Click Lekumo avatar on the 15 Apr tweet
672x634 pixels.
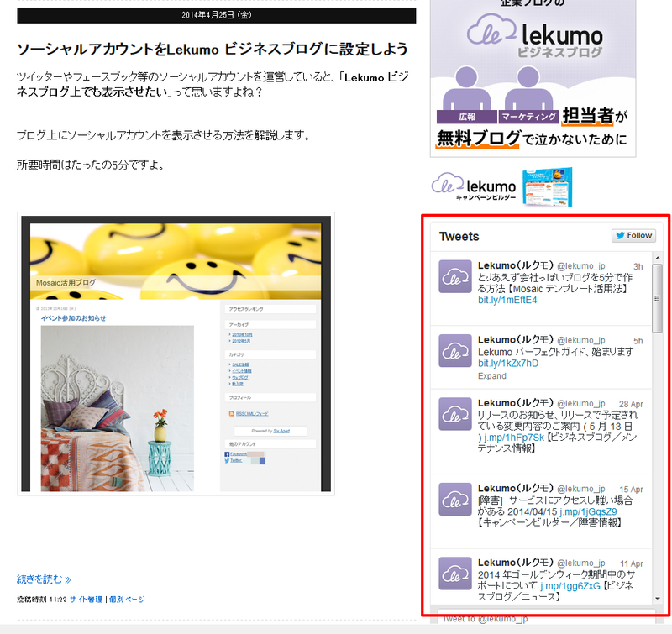[455, 499]
